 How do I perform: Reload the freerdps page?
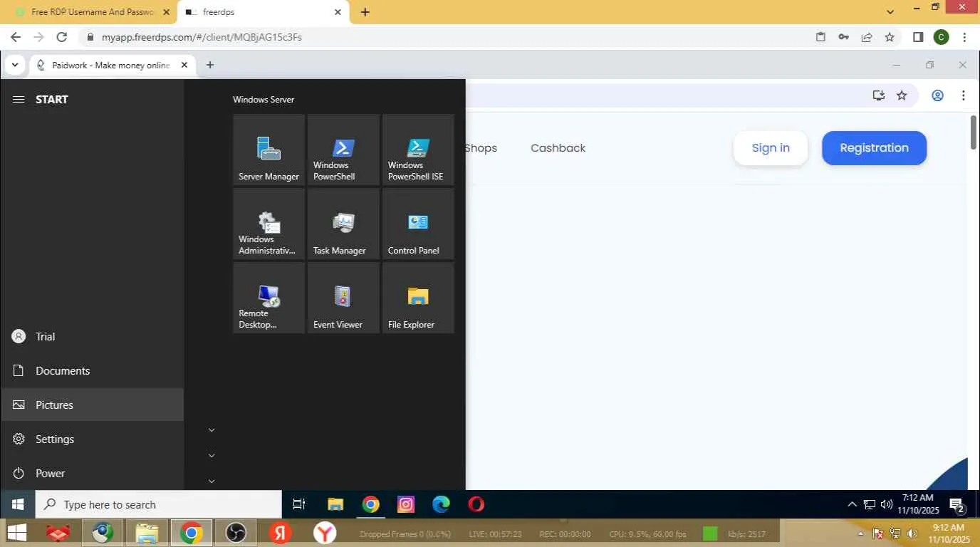[x=61, y=37]
